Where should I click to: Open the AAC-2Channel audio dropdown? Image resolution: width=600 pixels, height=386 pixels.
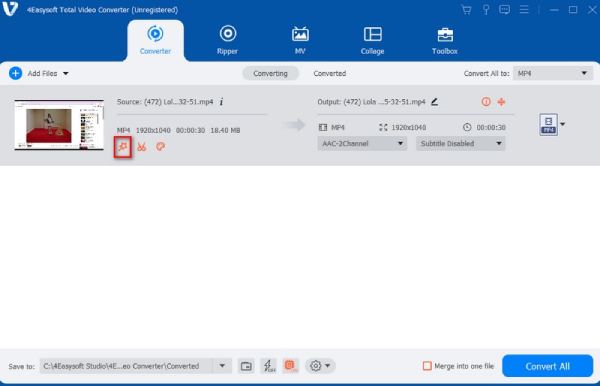[362, 143]
